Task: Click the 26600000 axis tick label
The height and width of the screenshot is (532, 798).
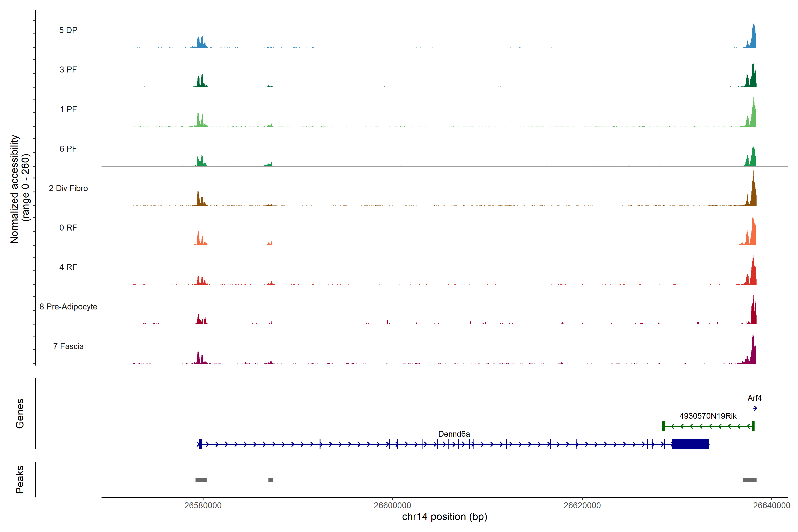Action: pos(392,506)
